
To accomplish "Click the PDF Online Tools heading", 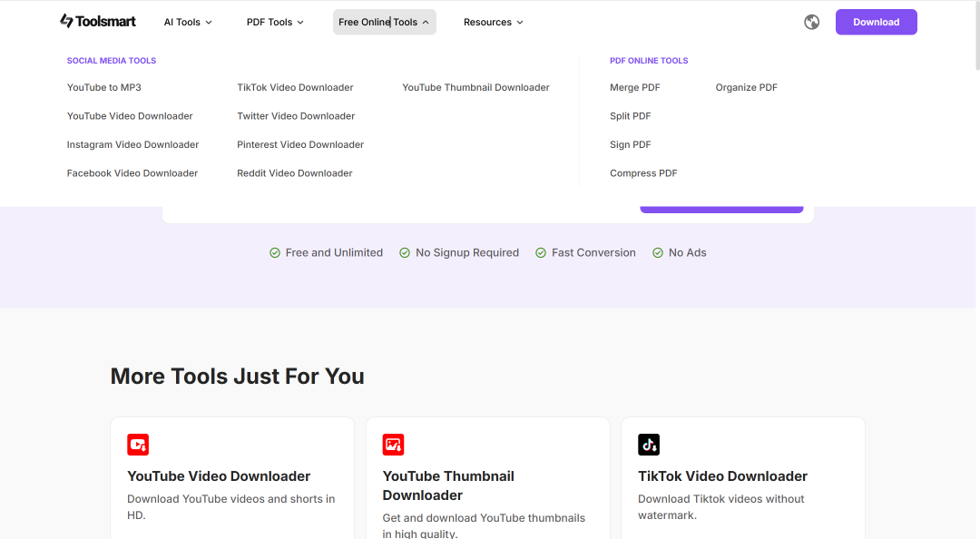I will (649, 61).
